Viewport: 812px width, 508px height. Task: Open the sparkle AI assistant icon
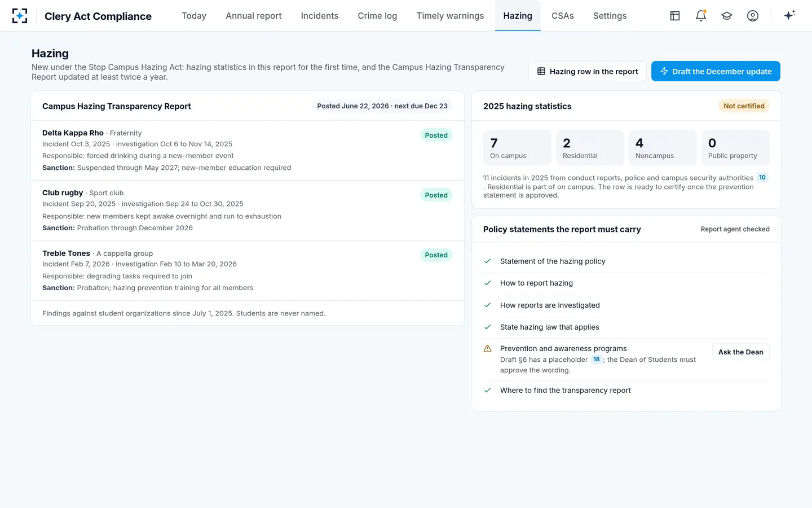point(789,15)
